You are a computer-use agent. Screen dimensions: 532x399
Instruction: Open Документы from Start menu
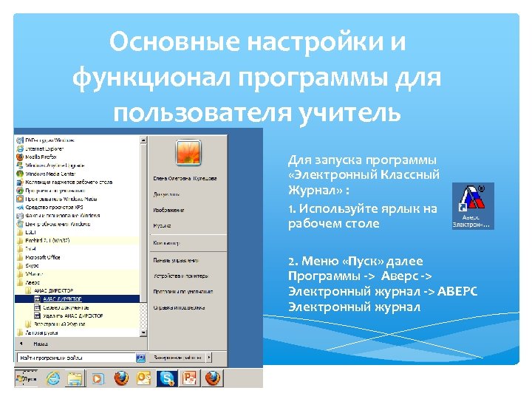click(x=166, y=194)
